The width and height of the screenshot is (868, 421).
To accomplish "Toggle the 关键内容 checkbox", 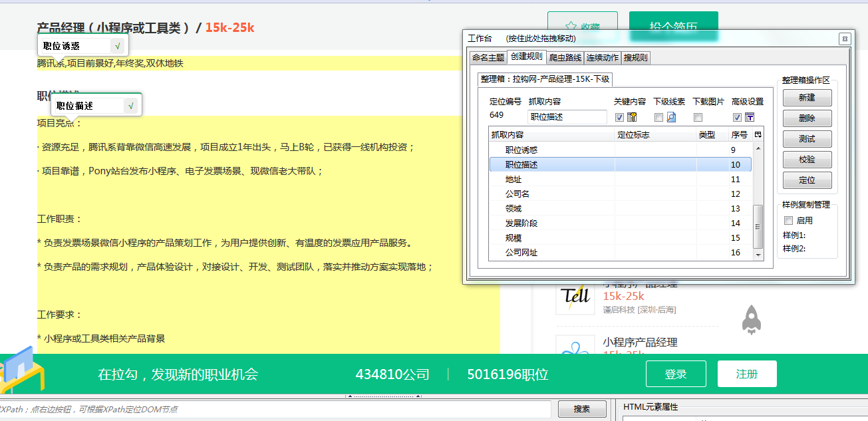I will point(619,118).
